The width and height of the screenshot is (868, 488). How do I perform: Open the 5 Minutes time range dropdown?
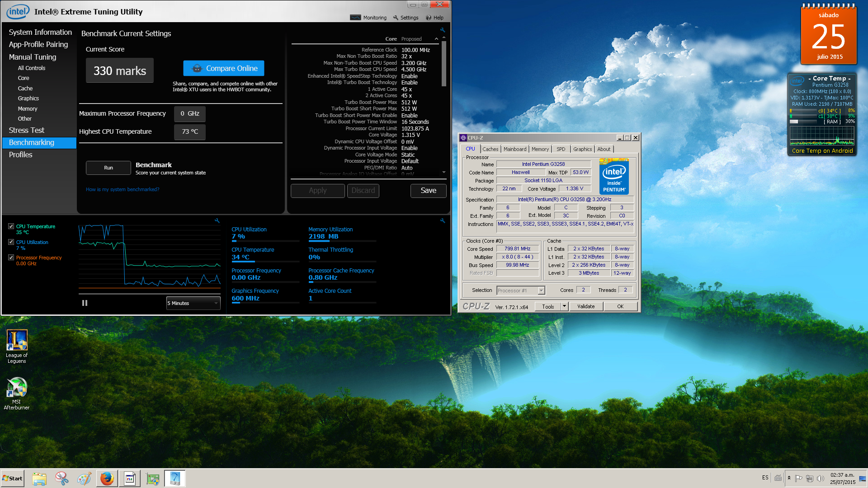pos(193,303)
